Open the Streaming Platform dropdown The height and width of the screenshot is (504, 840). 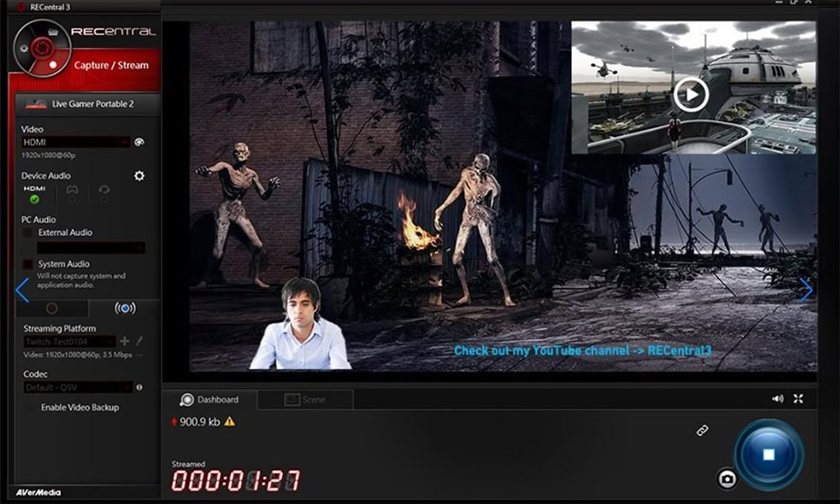pyautogui.click(x=69, y=342)
